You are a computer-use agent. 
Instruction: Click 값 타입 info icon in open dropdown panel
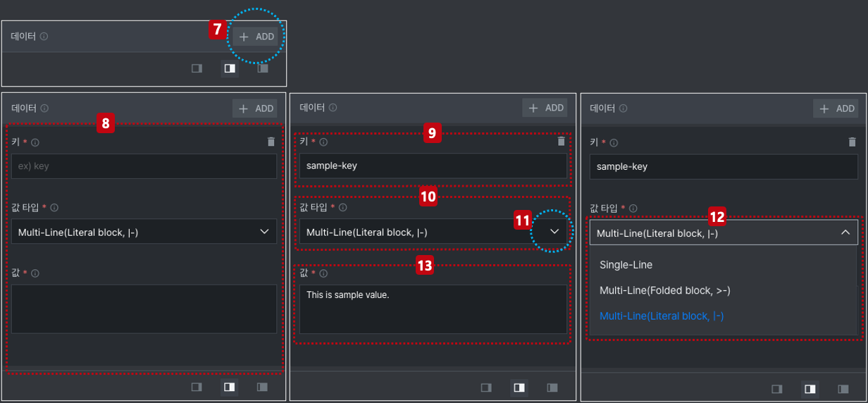(x=633, y=208)
